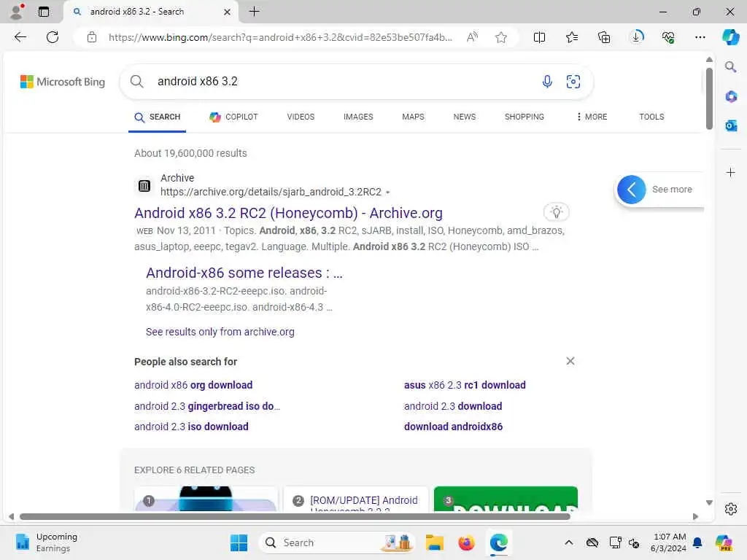Click the browser address bar URL
This screenshot has height=560, width=747.
(x=280, y=37)
